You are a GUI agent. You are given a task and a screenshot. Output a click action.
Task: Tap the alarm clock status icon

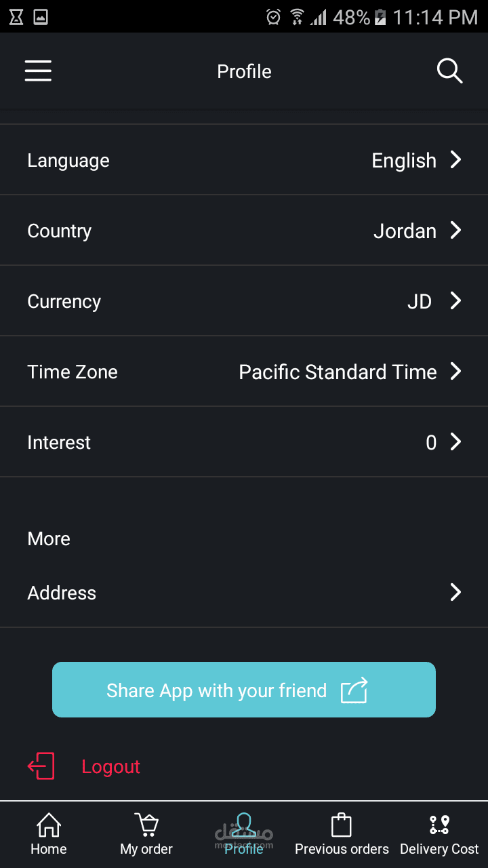273,17
